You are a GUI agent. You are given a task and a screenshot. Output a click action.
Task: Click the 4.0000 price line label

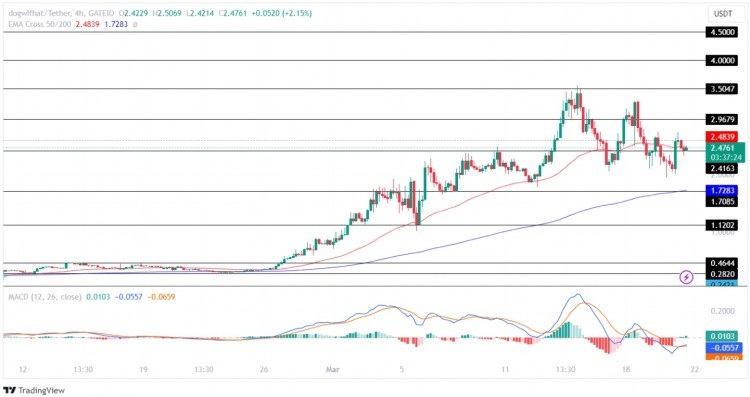tap(722, 61)
